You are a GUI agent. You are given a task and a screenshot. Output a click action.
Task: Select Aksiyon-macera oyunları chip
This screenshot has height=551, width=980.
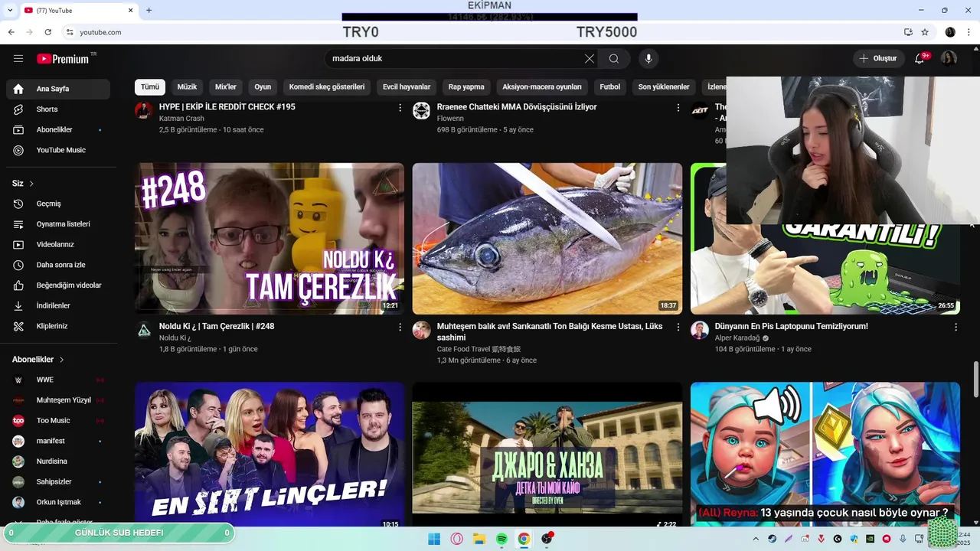pyautogui.click(x=542, y=87)
